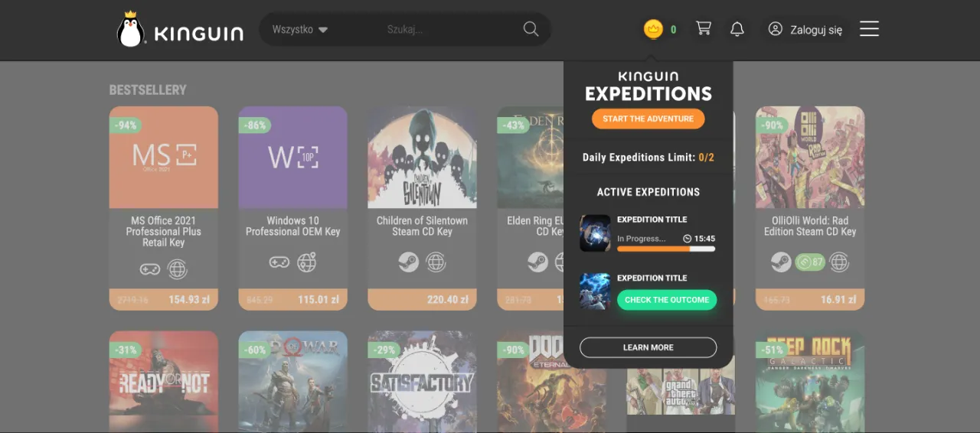Click the in-progress expedition progress bar

[x=666, y=249]
